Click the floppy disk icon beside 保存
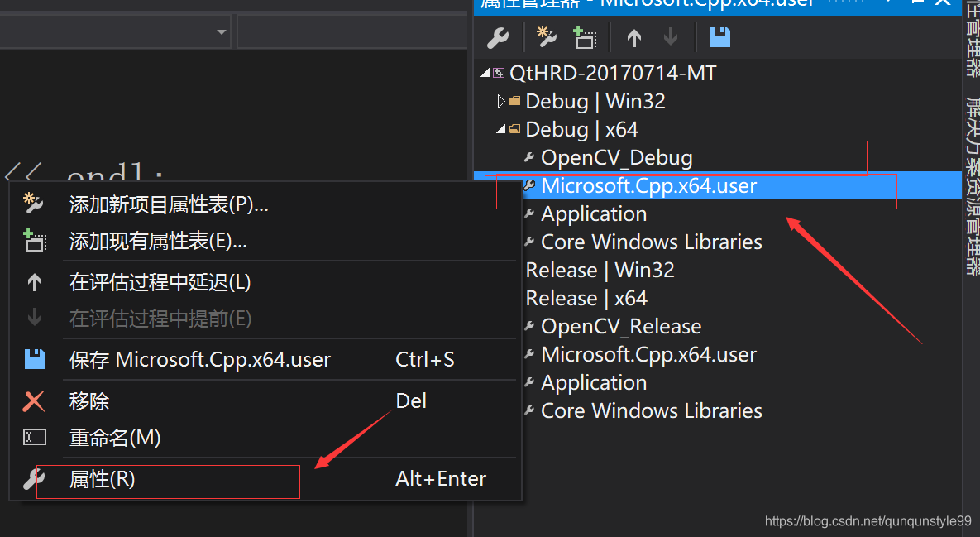The height and width of the screenshot is (537, 980). (35, 359)
